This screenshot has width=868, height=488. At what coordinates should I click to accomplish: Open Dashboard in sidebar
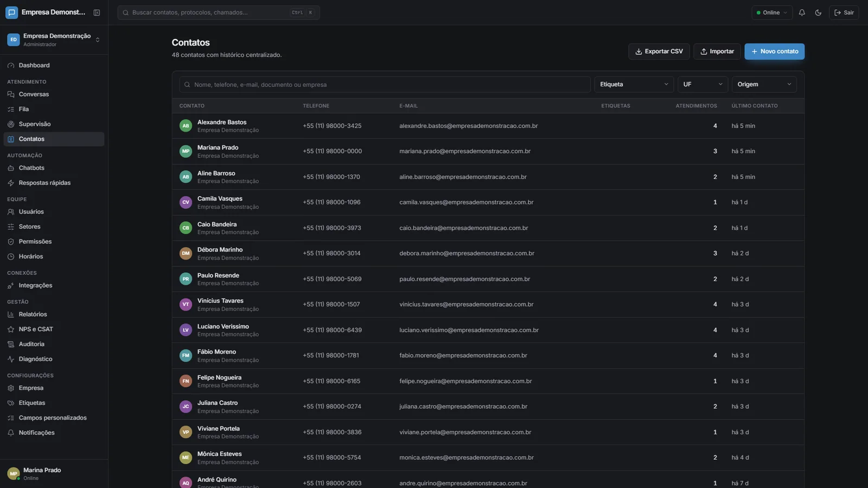54,66
